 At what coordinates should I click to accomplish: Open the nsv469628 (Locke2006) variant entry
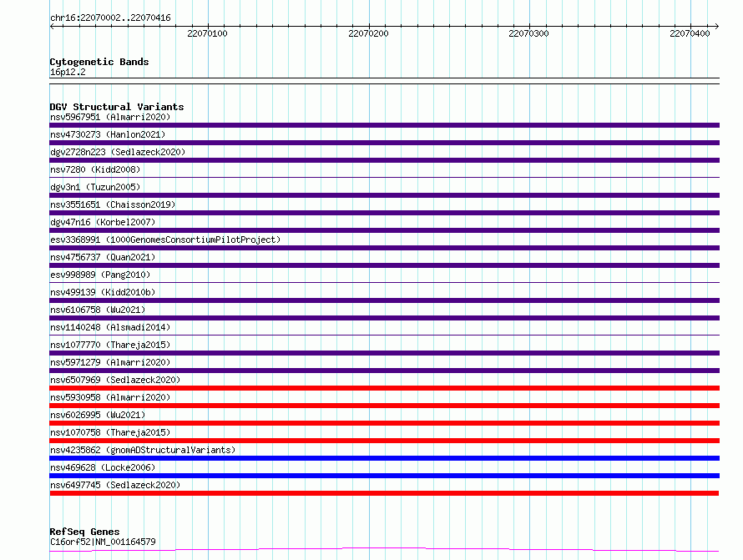[103, 467]
